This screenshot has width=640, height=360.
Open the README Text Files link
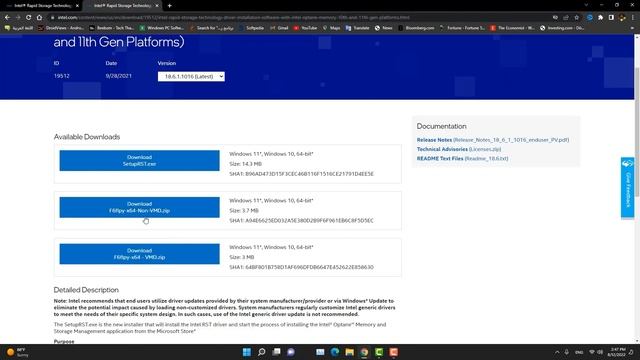462,158
